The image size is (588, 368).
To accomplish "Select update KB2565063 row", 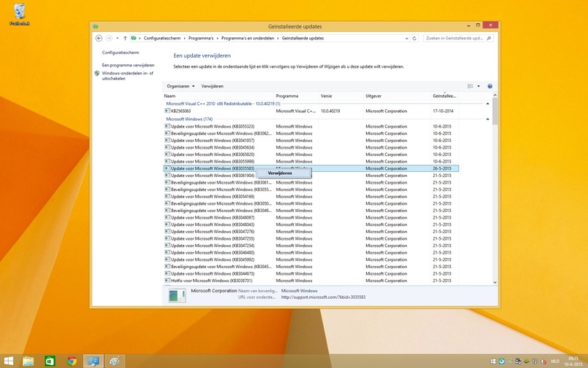I will click(x=311, y=111).
